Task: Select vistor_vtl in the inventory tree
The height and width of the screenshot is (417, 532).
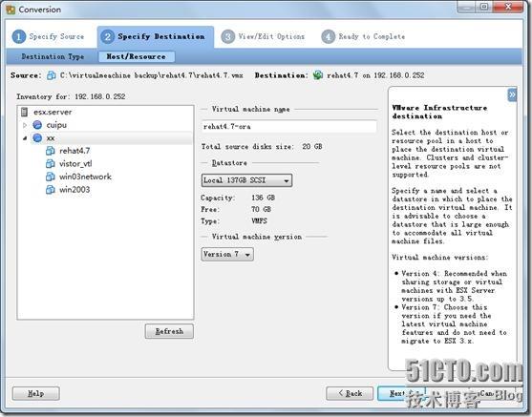Action: click(75, 164)
